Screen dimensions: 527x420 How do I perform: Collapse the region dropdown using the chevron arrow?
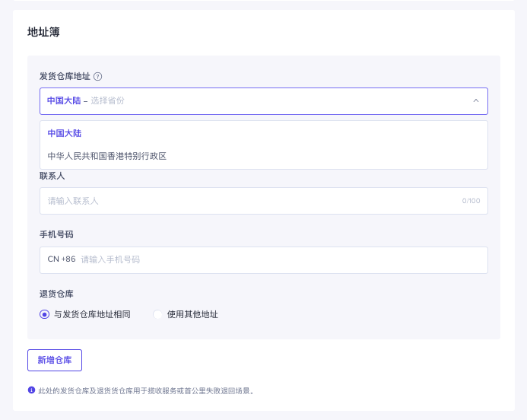point(475,100)
